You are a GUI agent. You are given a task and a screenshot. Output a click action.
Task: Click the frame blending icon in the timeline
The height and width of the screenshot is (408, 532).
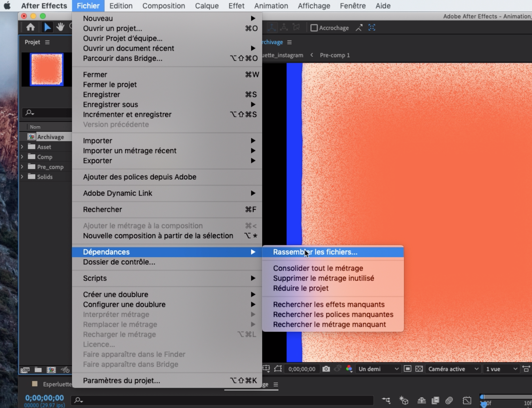(435, 400)
